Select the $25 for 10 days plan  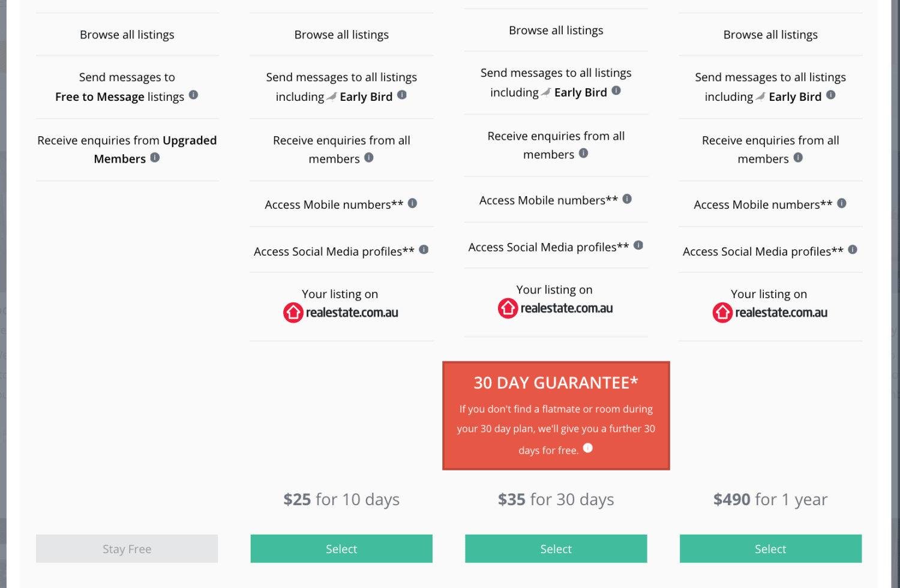[x=341, y=548]
